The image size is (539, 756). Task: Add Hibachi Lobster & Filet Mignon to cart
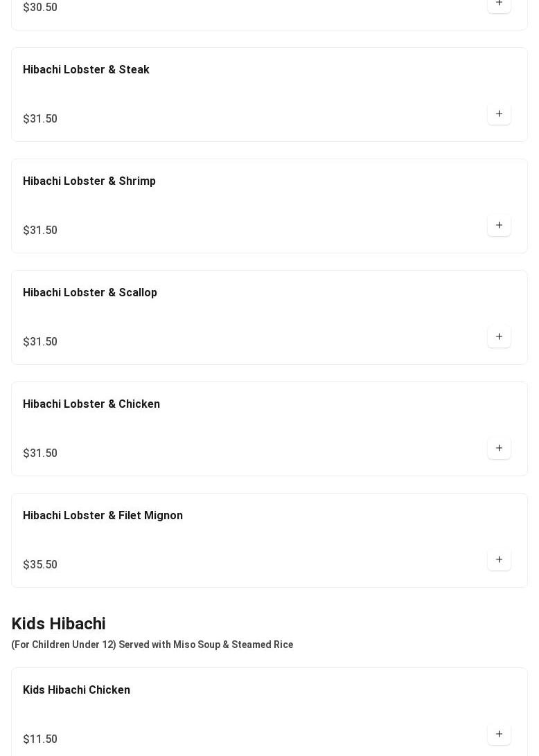[x=499, y=560]
